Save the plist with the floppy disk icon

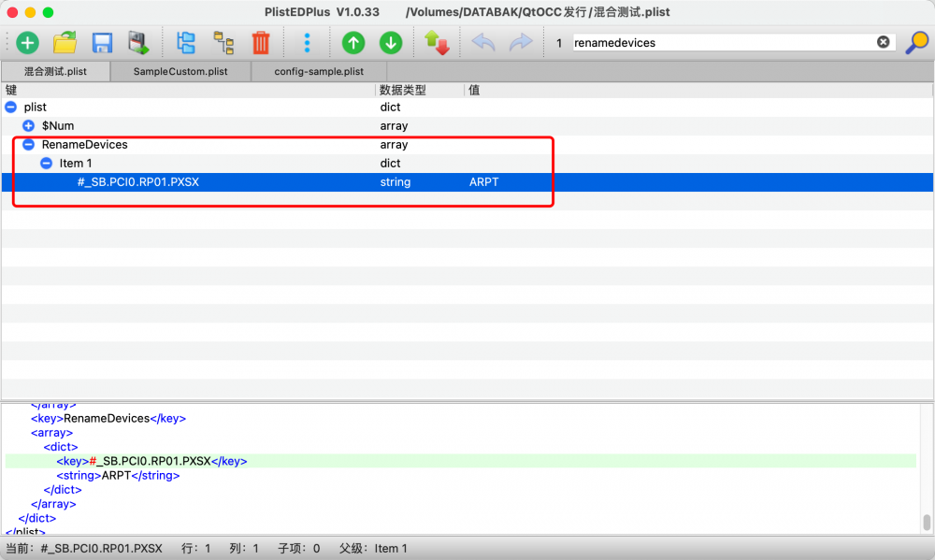(102, 43)
